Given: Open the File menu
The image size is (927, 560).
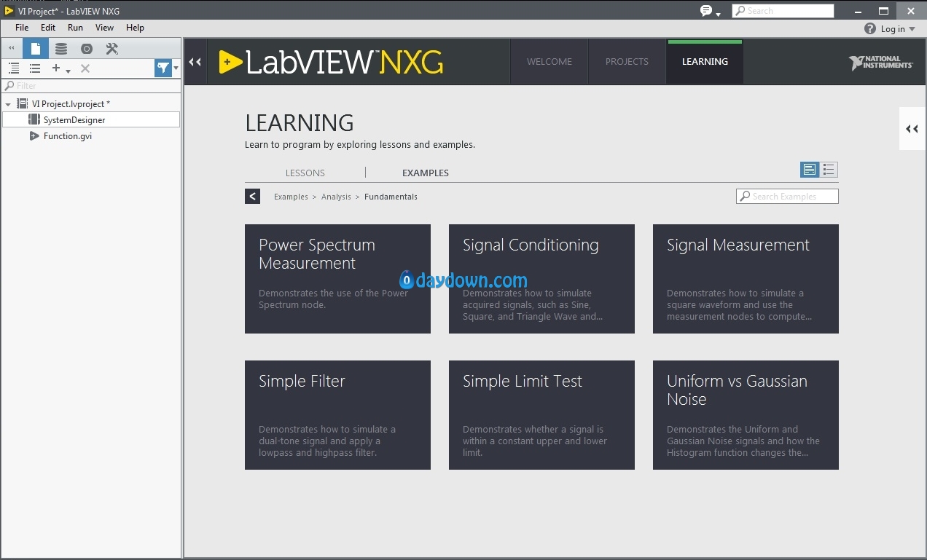Looking at the screenshot, I should [x=22, y=28].
